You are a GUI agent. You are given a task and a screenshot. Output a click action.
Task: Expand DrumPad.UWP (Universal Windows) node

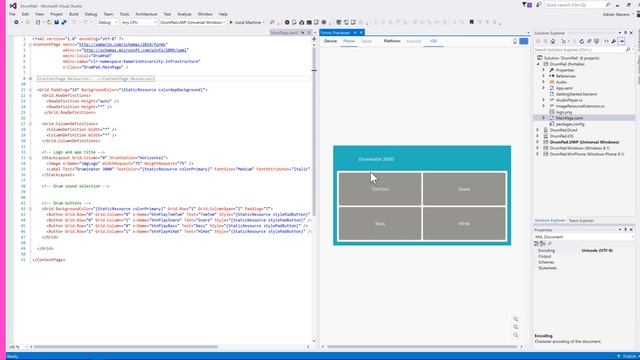point(538,142)
